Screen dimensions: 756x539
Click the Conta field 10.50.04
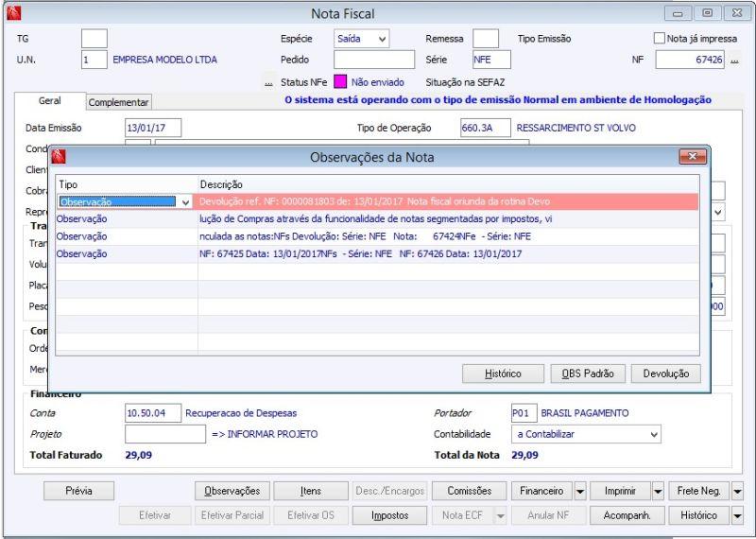(153, 413)
